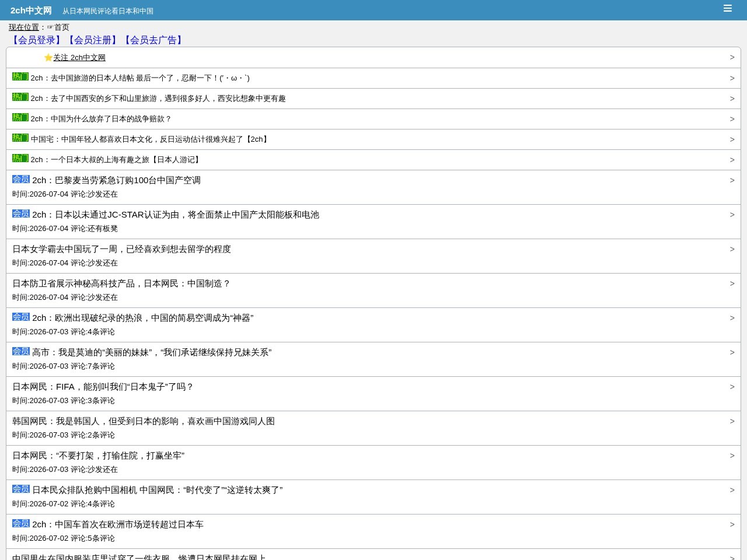Screen dimensions: 747x560
Task: Click the 会员 badge on 中国车 post
Action: pos(21,523)
